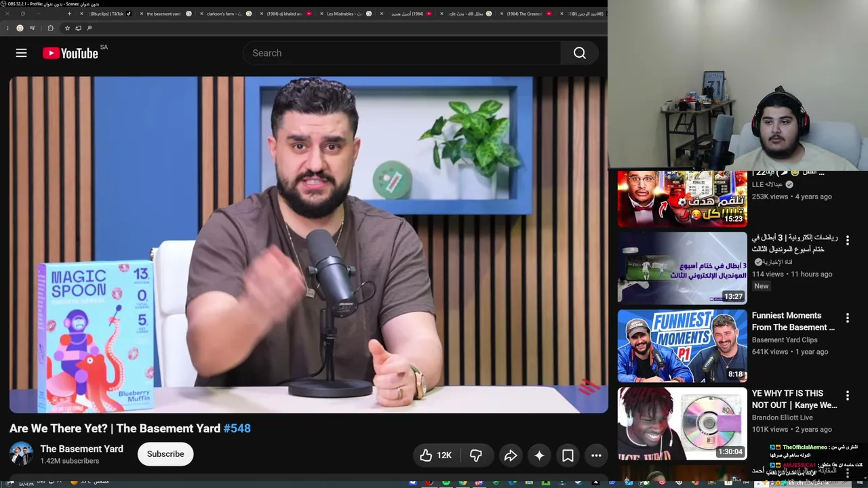868x488 pixels.
Task: Go to YouTube home via the logo
Action: click(71, 53)
